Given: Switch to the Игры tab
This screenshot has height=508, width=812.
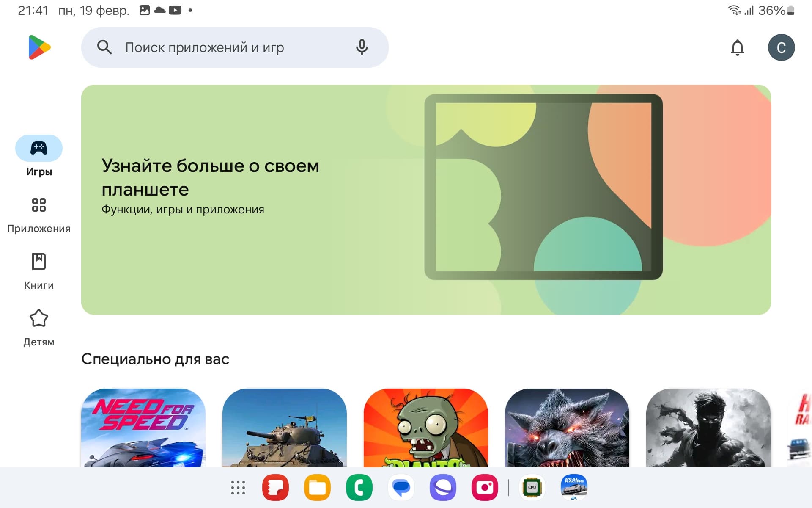Looking at the screenshot, I should [x=39, y=156].
